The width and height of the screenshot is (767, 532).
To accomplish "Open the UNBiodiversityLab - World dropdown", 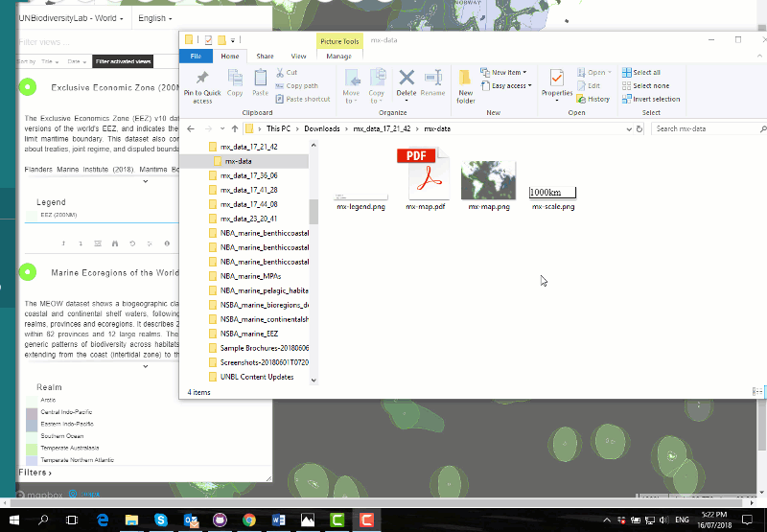I will [71, 18].
